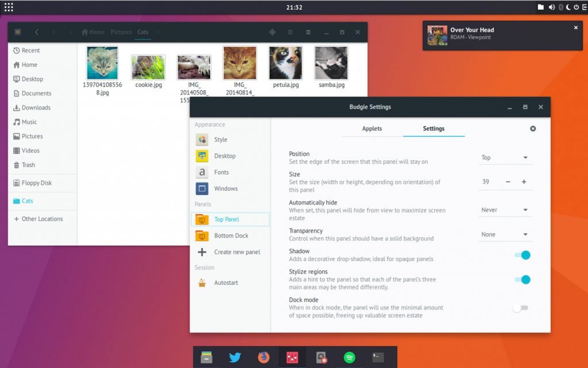
Task: Click Home in the file manager path bar
Action: pos(93,32)
